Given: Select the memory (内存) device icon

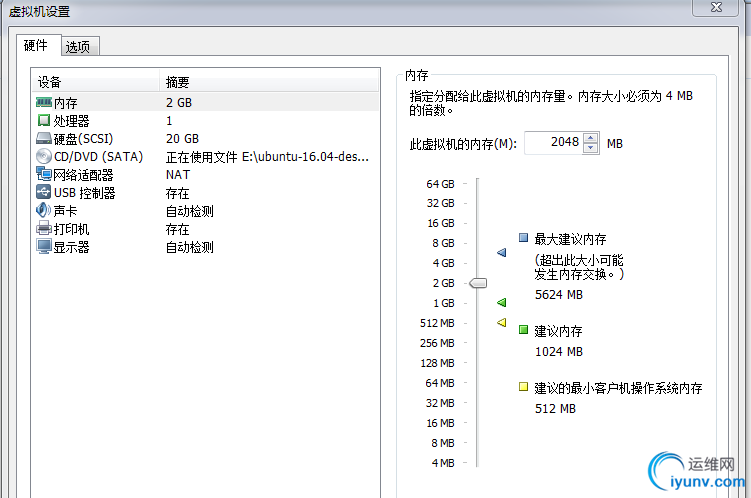Looking at the screenshot, I should coord(44,102).
